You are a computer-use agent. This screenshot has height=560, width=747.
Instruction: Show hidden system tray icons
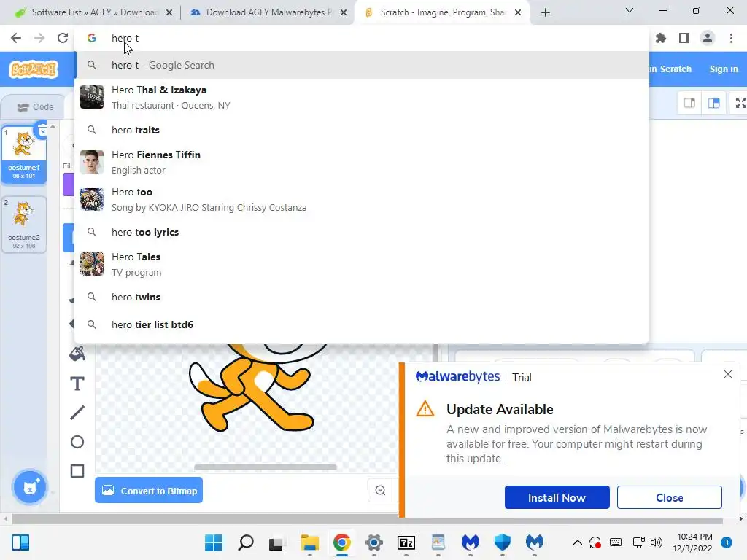click(578, 542)
